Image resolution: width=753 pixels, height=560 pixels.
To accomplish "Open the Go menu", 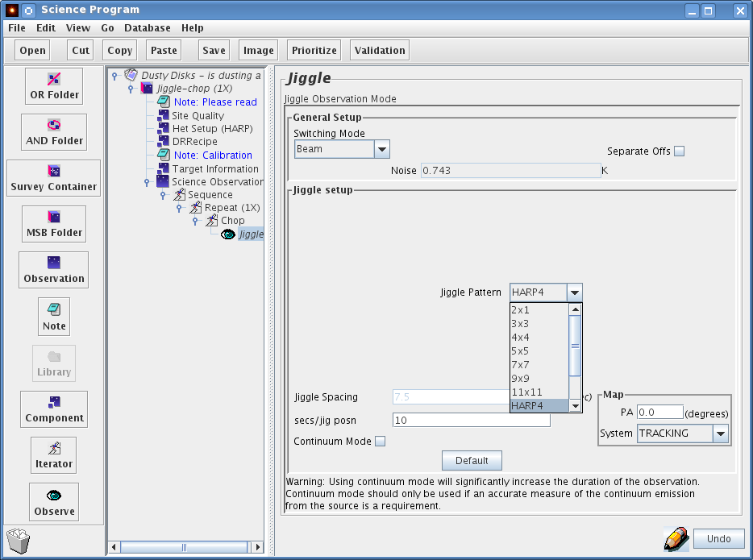I will coord(107,27).
